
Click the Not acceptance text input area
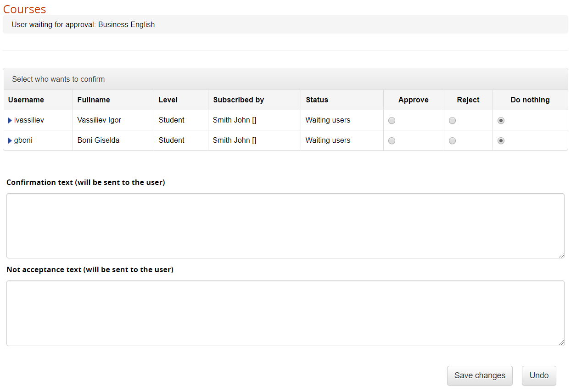[x=285, y=313]
